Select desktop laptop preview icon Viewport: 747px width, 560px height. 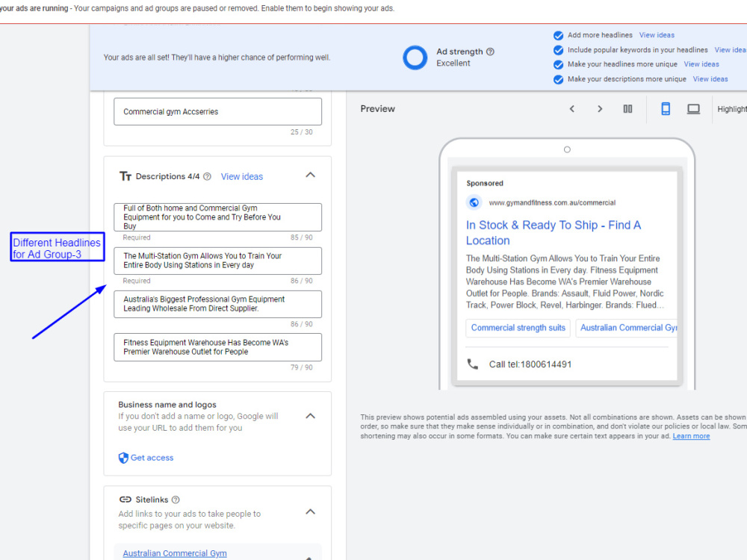coord(693,109)
